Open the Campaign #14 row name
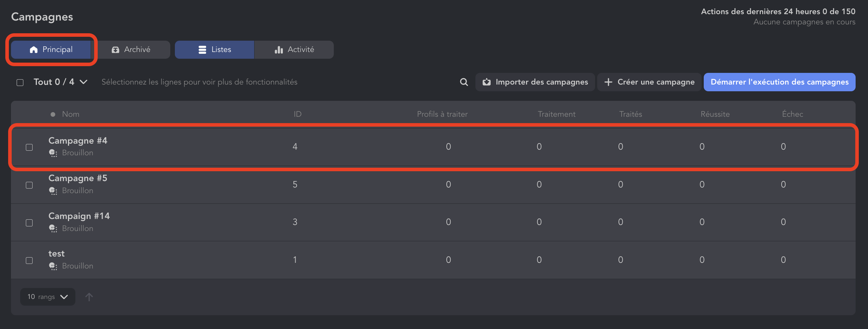Image resolution: width=868 pixels, height=329 pixels. point(79,216)
